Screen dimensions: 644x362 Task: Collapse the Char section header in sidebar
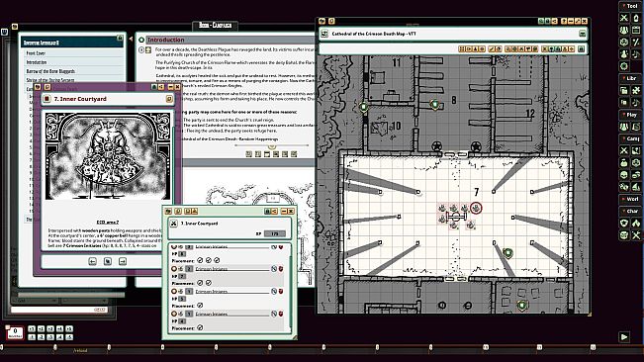(x=631, y=211)
